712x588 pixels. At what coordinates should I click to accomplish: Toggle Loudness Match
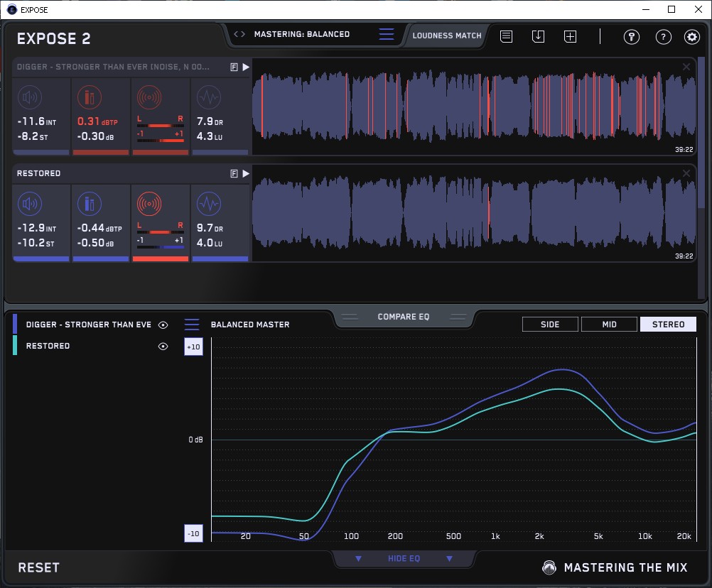pos(447,36)
